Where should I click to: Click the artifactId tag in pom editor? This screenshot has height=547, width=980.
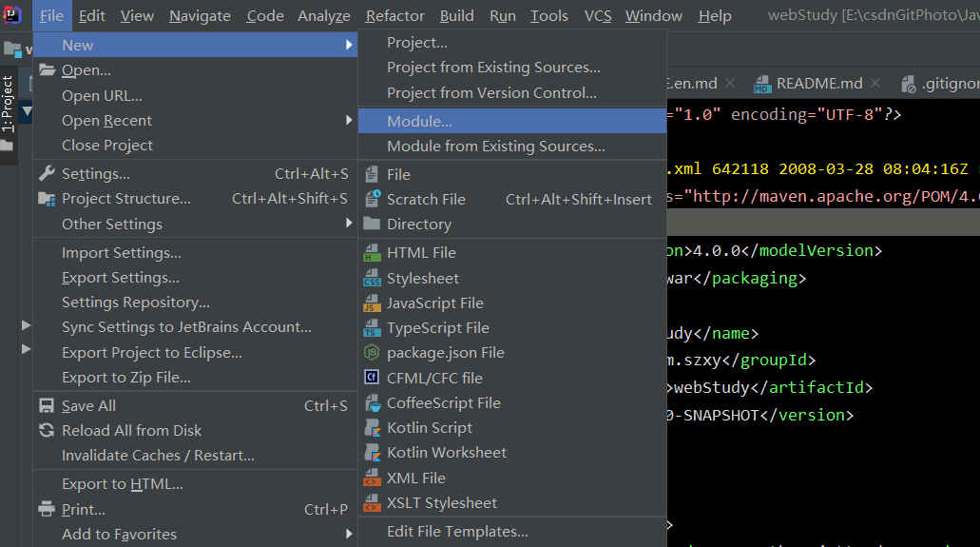tap(816, 387)
